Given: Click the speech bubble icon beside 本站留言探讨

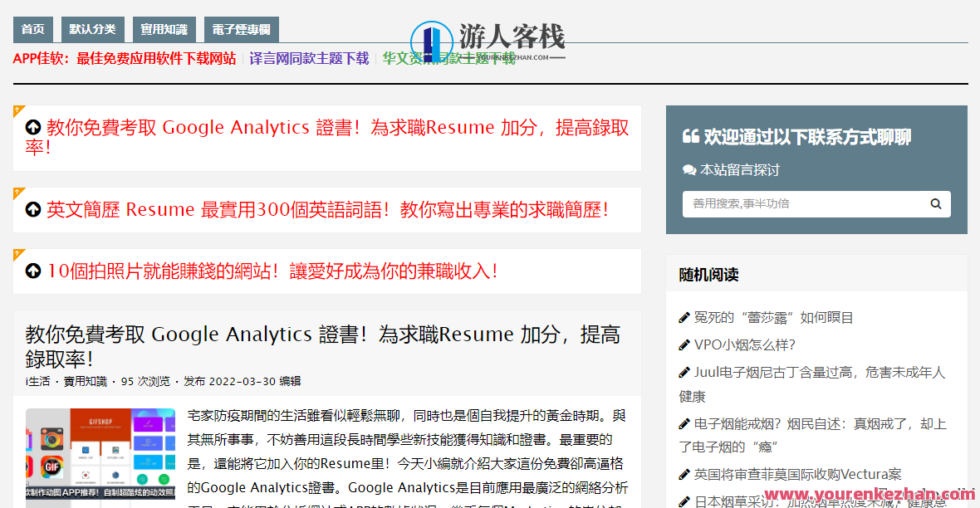Looking at the screenshot, I should [688, 169].
